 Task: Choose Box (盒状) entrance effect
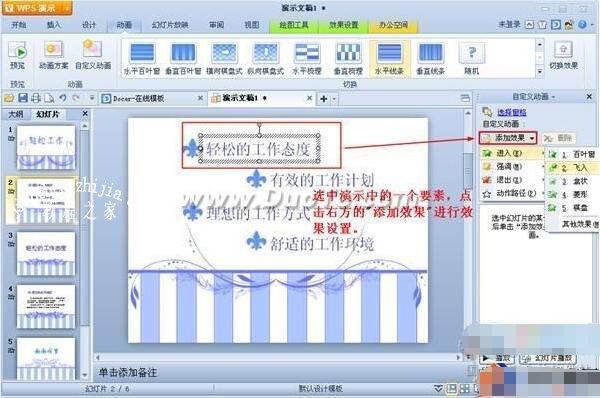tap(572, 181)
